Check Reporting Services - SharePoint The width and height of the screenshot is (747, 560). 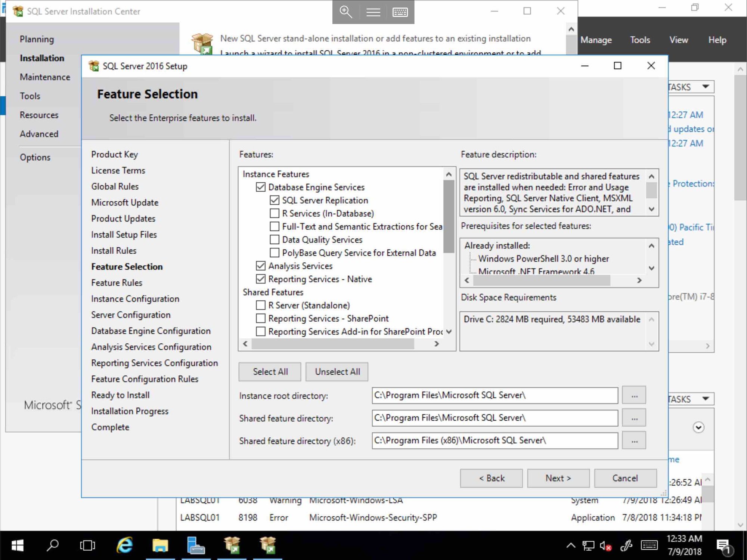pyautogui.click(x=261, y=318)
